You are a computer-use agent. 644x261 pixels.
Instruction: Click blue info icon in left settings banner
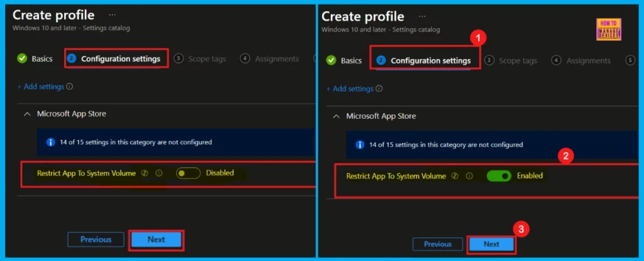pyautogui.click(x=50, y=142)
